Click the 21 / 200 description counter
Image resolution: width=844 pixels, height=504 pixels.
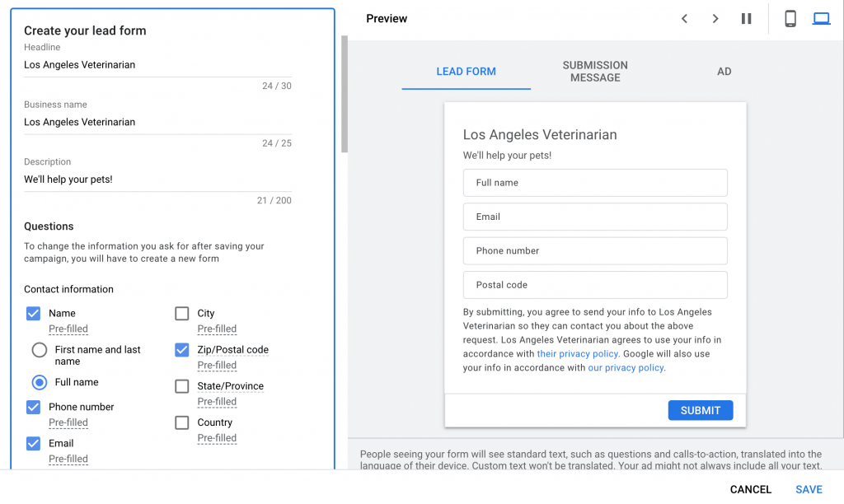274,201
